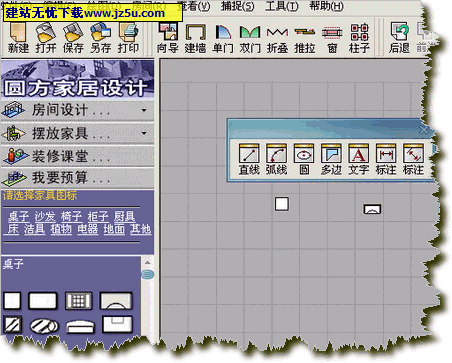Open the 厨具 furniture category link

tap(124, 217)
